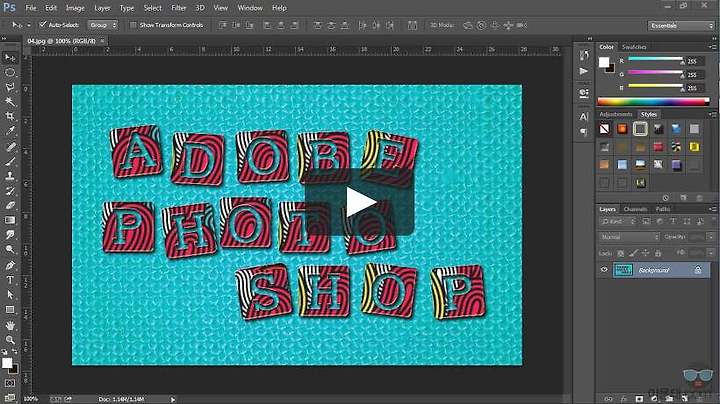Viewport: 720px width, 404px height.
Task: Switch to the Swatches tab
Action: tap(634, 47)
